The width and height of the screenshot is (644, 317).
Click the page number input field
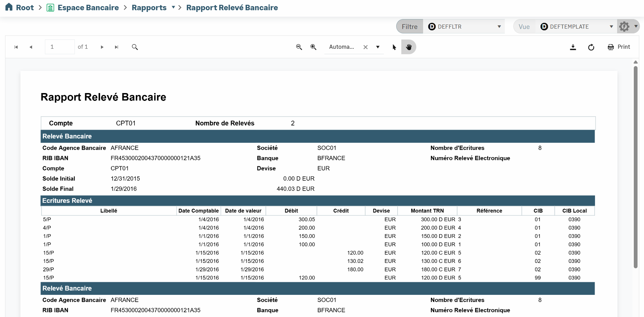point(60,47)
